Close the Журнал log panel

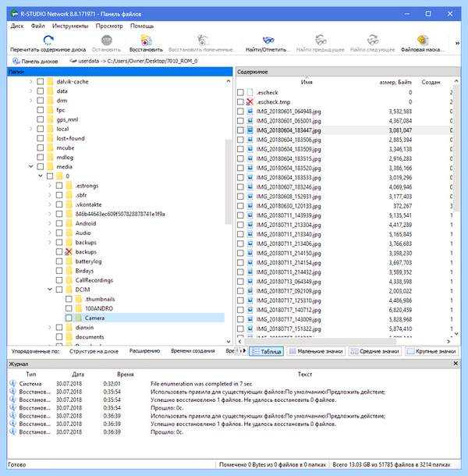456,364
